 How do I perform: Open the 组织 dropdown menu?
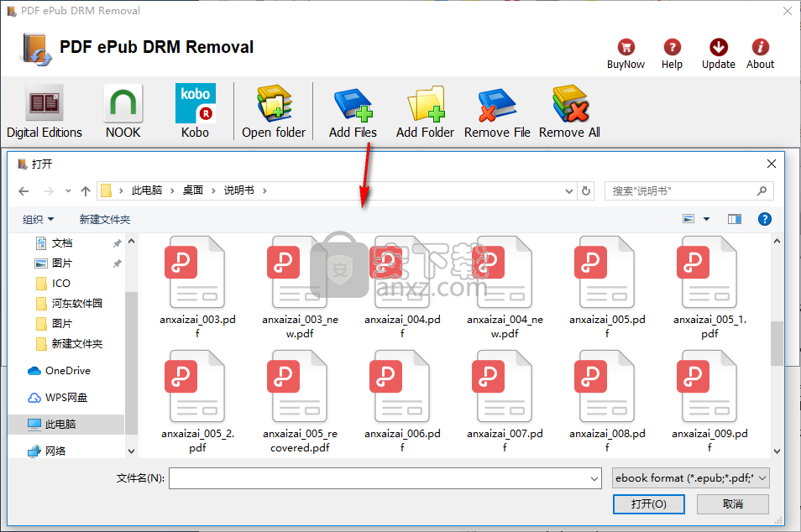click(x=38, y=220)
